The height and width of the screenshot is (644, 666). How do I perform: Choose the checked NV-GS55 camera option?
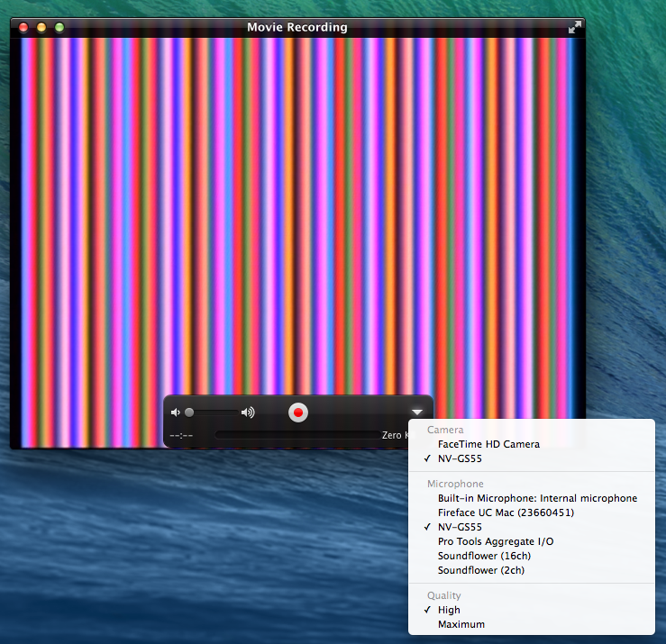460,458
